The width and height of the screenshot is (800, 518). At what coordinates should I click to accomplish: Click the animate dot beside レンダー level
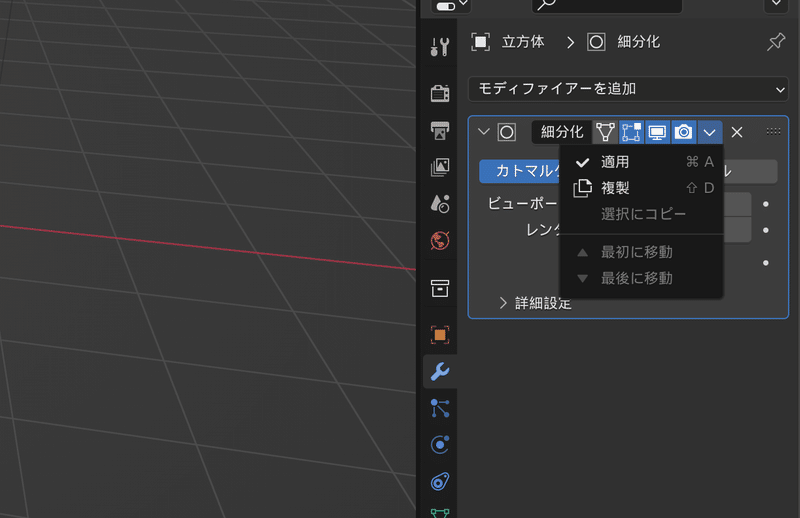[x=765, y=230]
